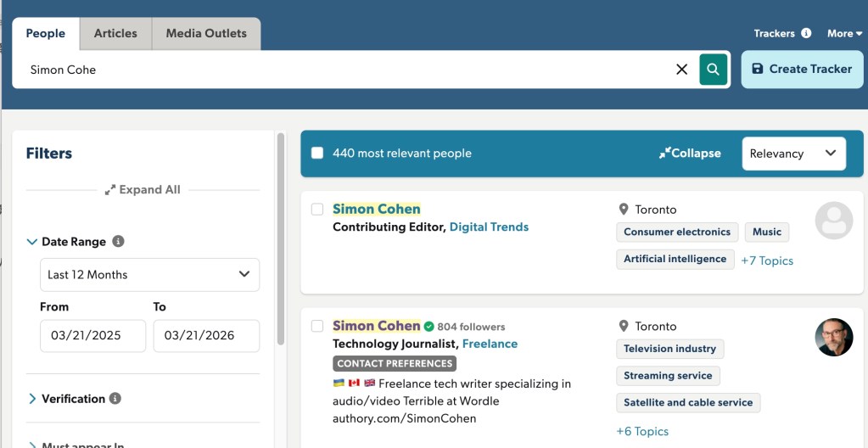Click verified badge next to 804 followers
This screenshot has height=448, width=868.
[x=429, y=326]
